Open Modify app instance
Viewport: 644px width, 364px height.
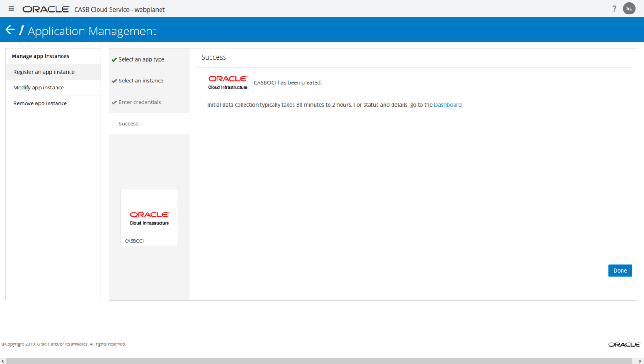pos(53,88)
